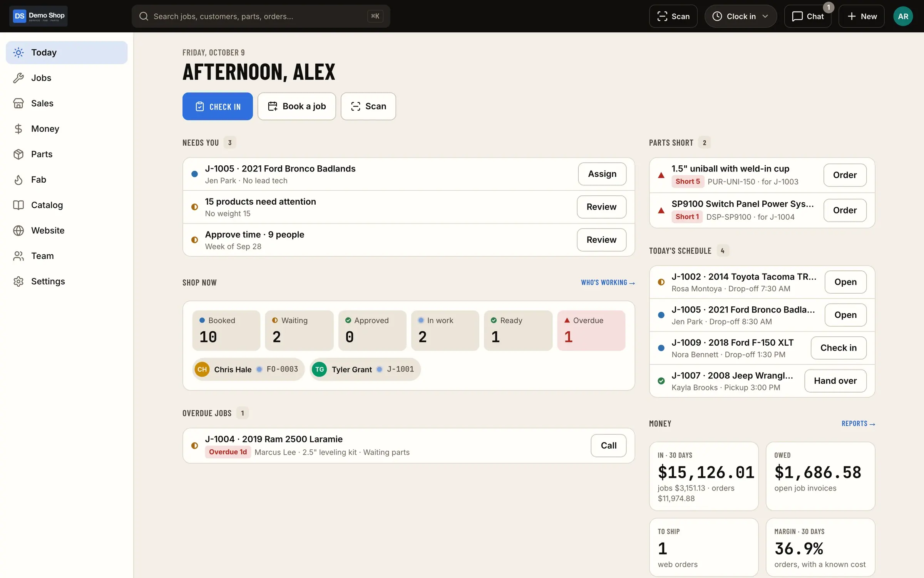924x578 pixels.
Task: Click the Settings gear icon
Action: click(x=18, y=281)
